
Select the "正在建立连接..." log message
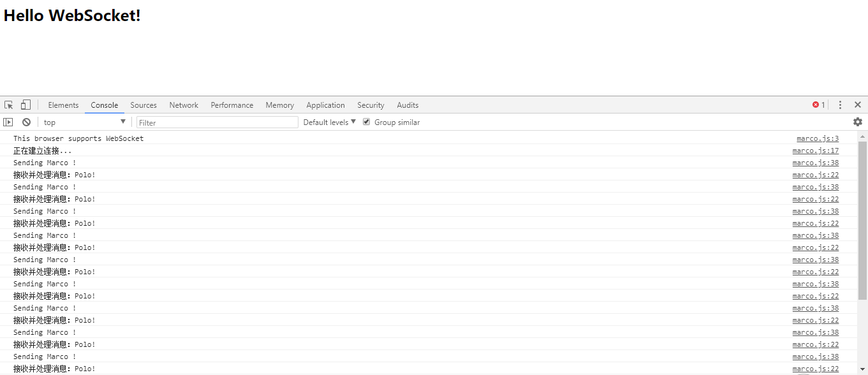43,151
